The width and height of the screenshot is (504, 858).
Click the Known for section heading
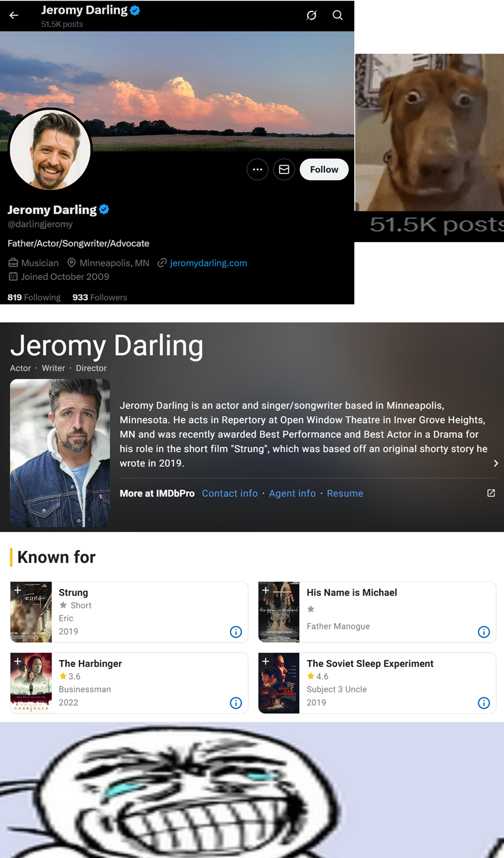[x=56, y=557]
